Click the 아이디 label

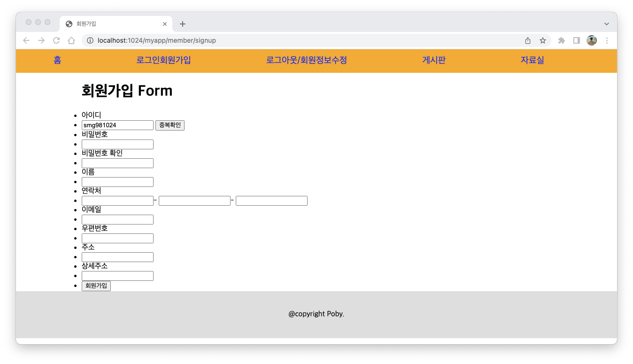[91, 115]
